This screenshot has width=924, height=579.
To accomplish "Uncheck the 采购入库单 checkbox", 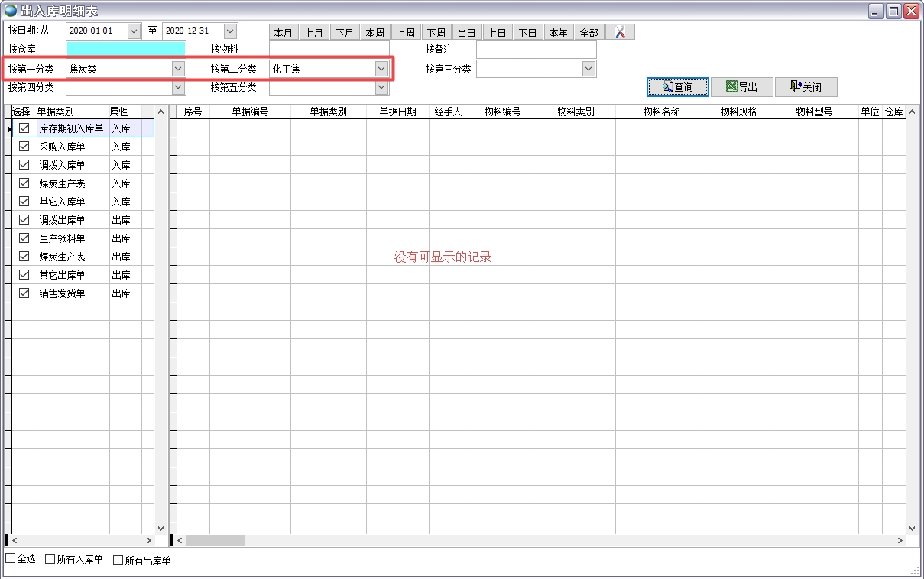I will click(x=24, y=147).
